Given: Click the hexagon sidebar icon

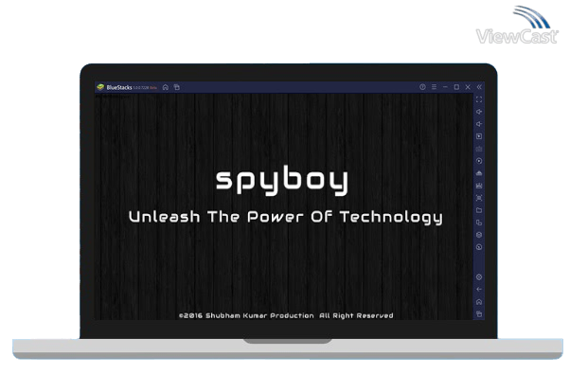Looking at the screenshot, I should (x=479, y=235).
